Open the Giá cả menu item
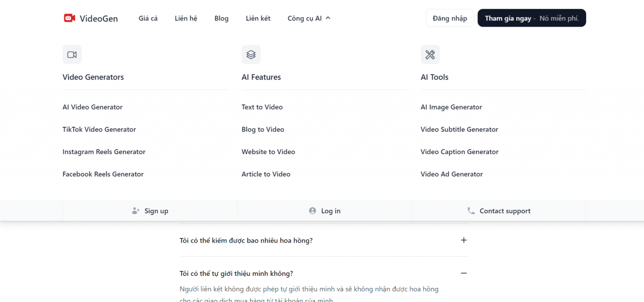Screen dimensions: 644x302 148,18
